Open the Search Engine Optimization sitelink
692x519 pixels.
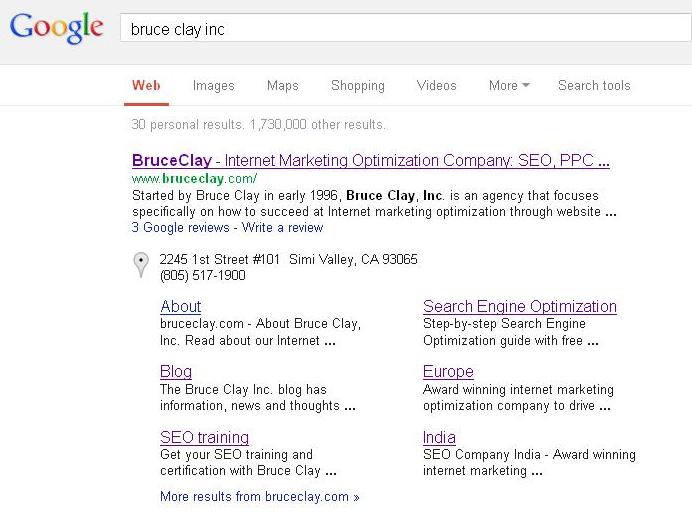(x=519, y=307)
